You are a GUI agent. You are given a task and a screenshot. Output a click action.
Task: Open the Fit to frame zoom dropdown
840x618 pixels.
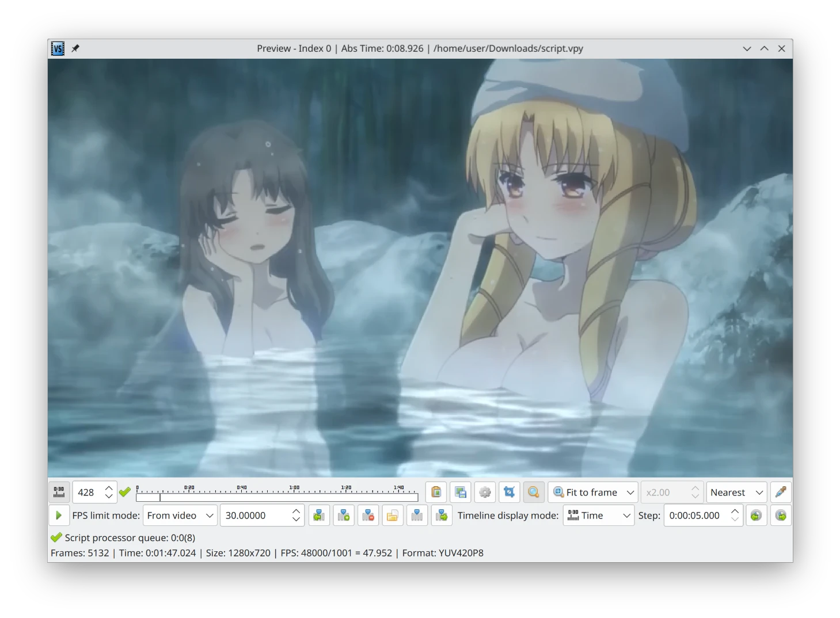point(593,493)
